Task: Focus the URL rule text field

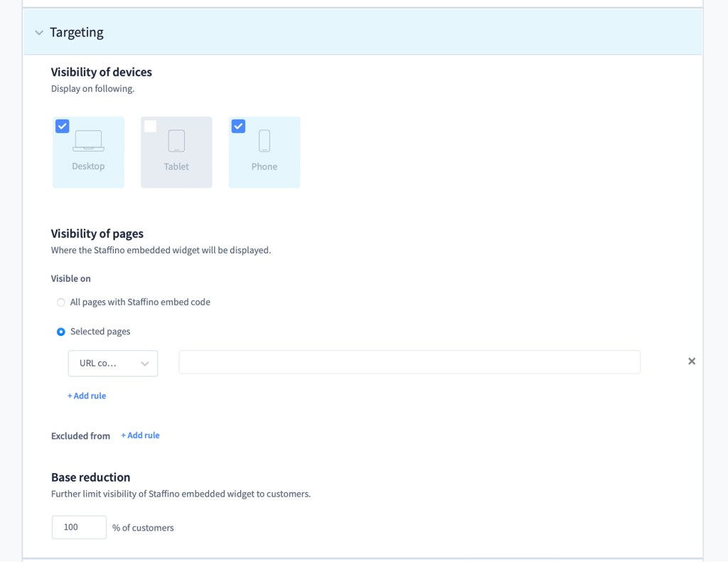Action: point(409,362)
